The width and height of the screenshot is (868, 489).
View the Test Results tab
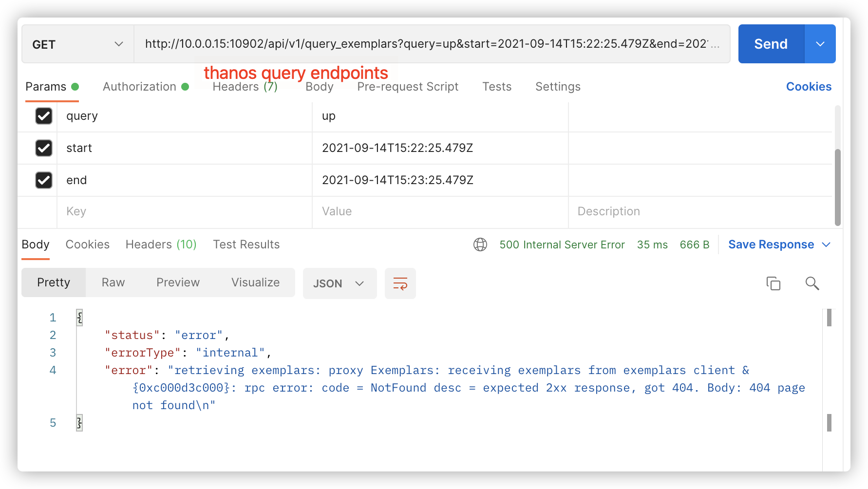point(246,244)
